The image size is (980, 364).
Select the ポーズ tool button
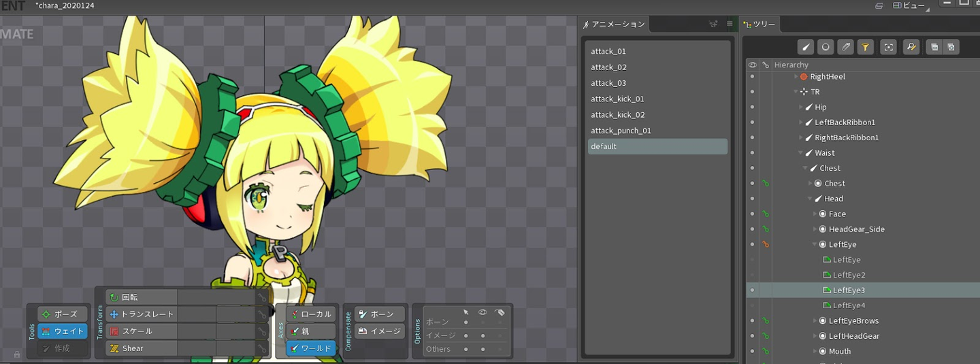point(63,314)
